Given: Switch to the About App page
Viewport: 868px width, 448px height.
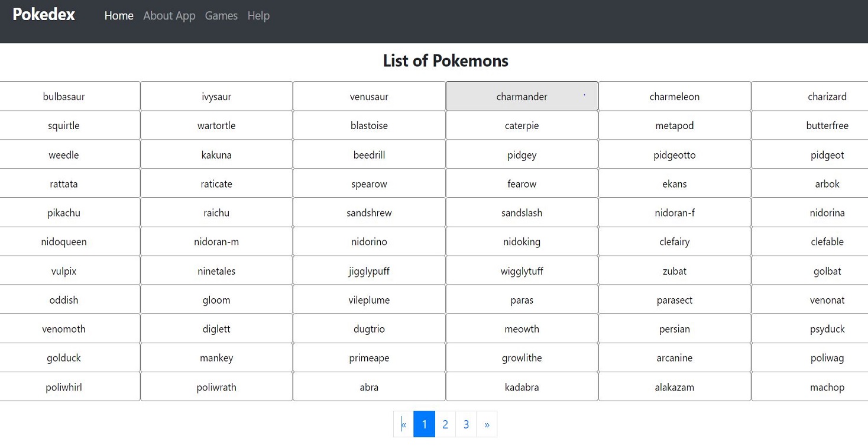Looking at the screenshot, I should pyautogui.click(x=169, y=16).
